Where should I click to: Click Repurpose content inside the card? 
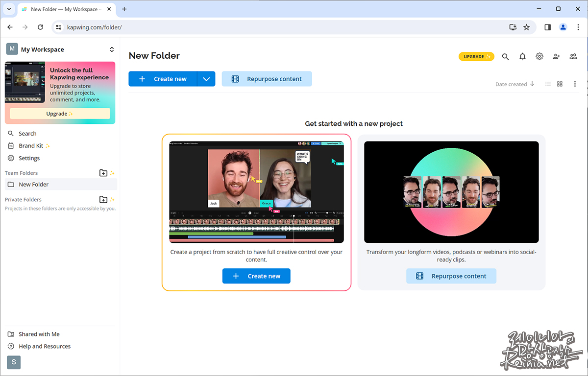(451, 276)
